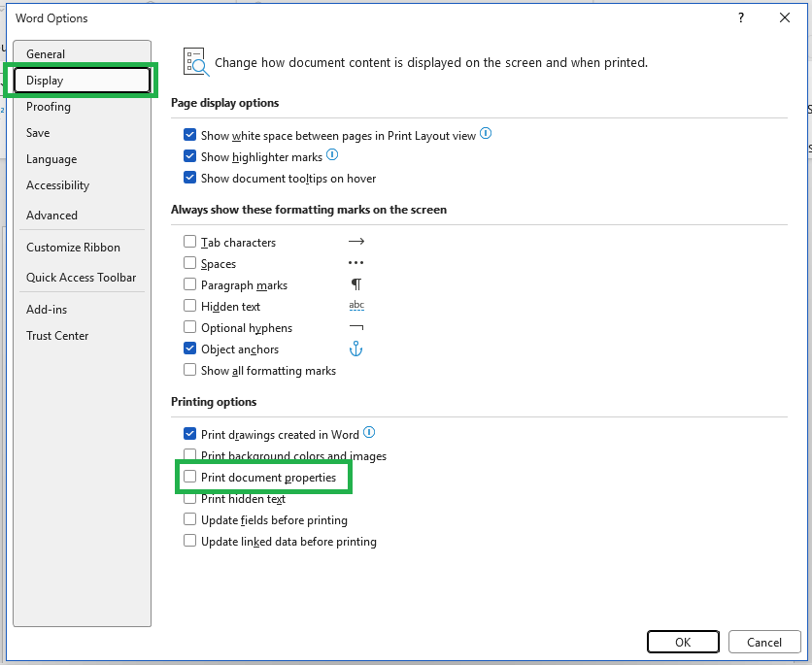Select the Display category
This screenshot has height=665, width=812.
click(x=82, y=81)
